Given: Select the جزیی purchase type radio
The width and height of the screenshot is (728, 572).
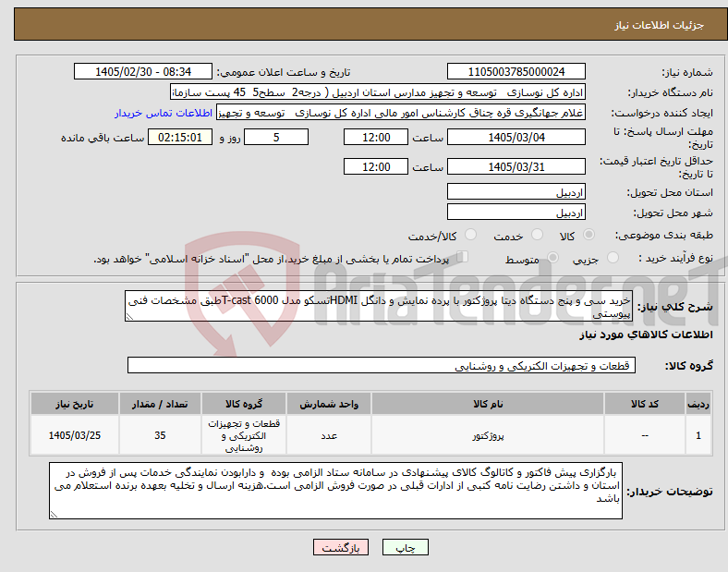Looking at the screenshot, I should click(613, 257).
